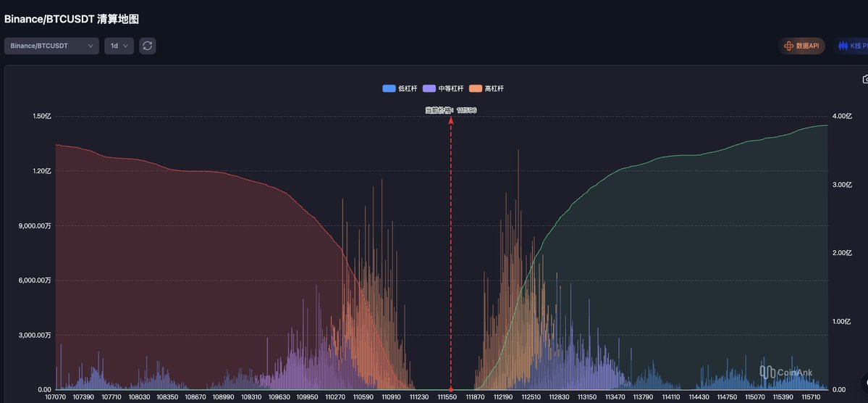The height and width of the screenshot is (403, 868).
Task: Click the 3.00亿 right axis label
Action: pos(841,185)
